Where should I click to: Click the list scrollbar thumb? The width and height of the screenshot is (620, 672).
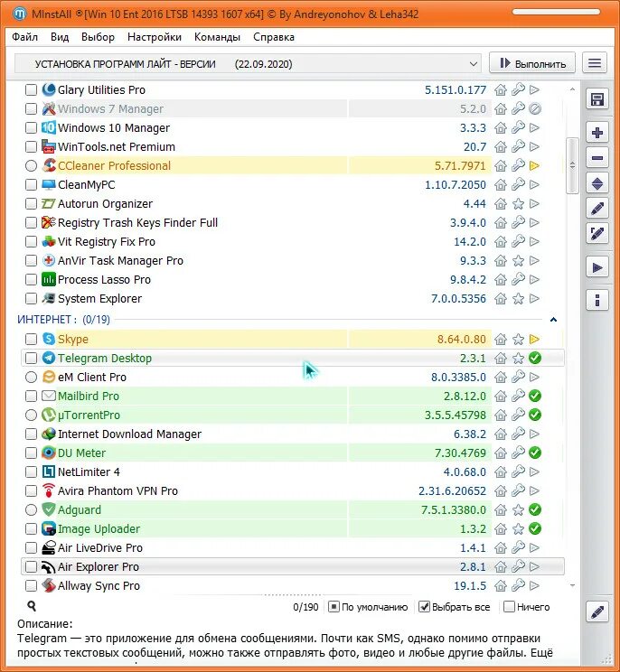point(572,165)
